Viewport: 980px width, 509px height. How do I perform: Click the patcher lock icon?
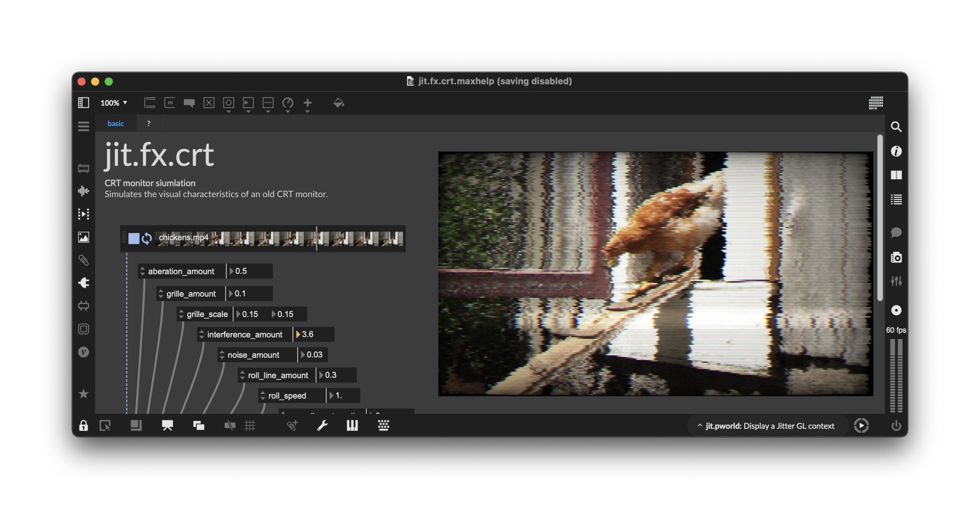pos(83,425)
